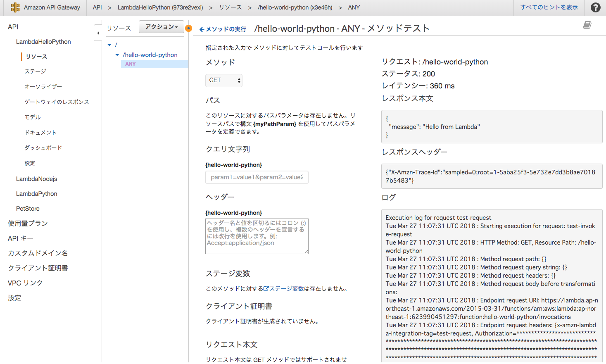Click the リソース panel heading
Image resolution: width=606 pixels, height=364 pixels.
(119, 28)
